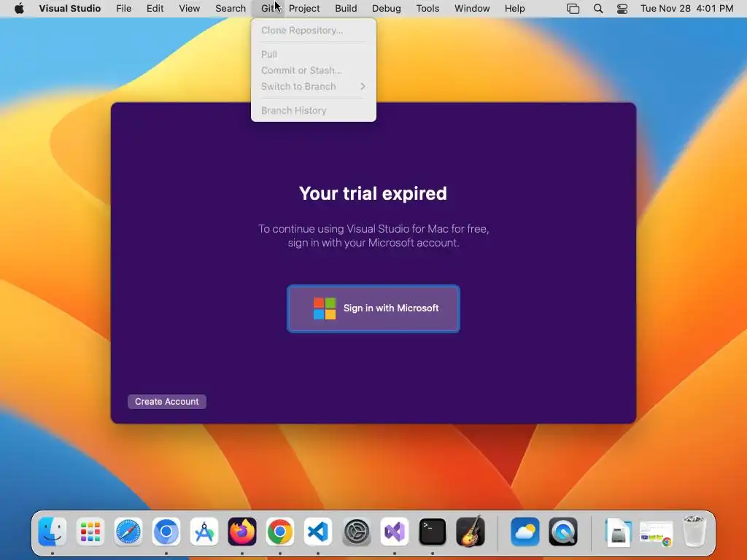The width and height of the screenshot is (747, 560).
Task: Open System Settings from the dock
Action: tap(356, 532)
